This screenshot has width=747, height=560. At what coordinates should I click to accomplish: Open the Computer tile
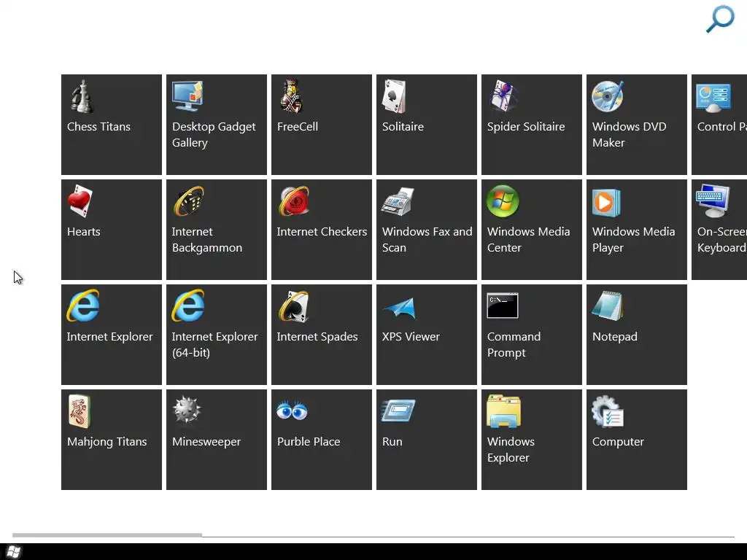(637, 440)
